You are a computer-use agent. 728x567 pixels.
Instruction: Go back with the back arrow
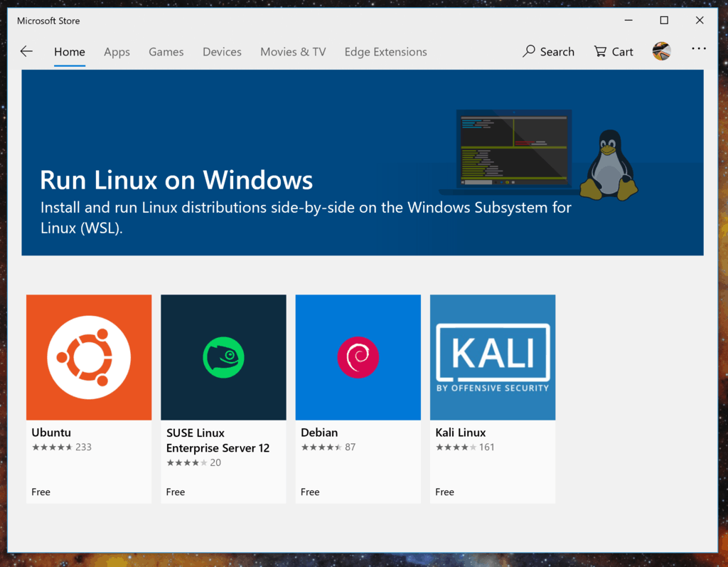pyautogui.click(x=26, y=52)
